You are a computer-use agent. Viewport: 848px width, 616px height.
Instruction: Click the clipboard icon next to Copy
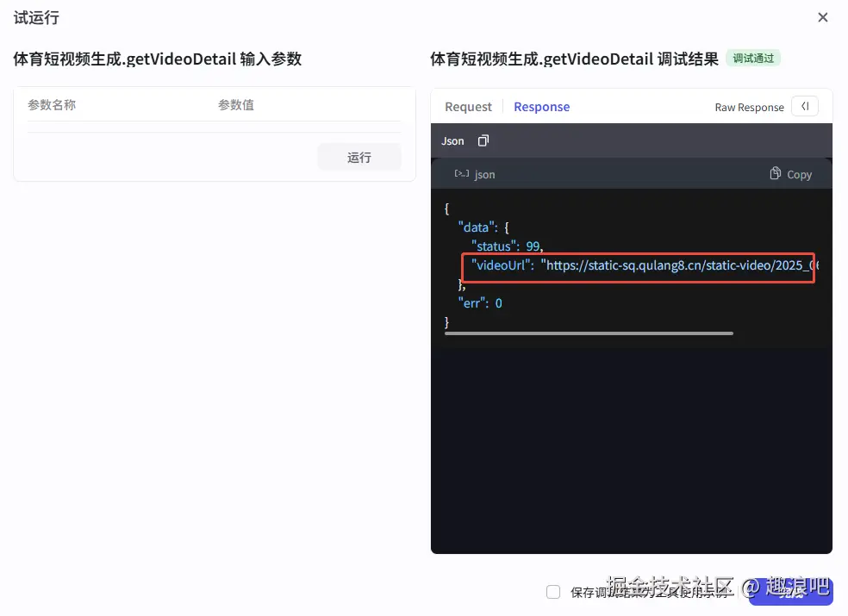pyautogui.click(x=775, y=173)
